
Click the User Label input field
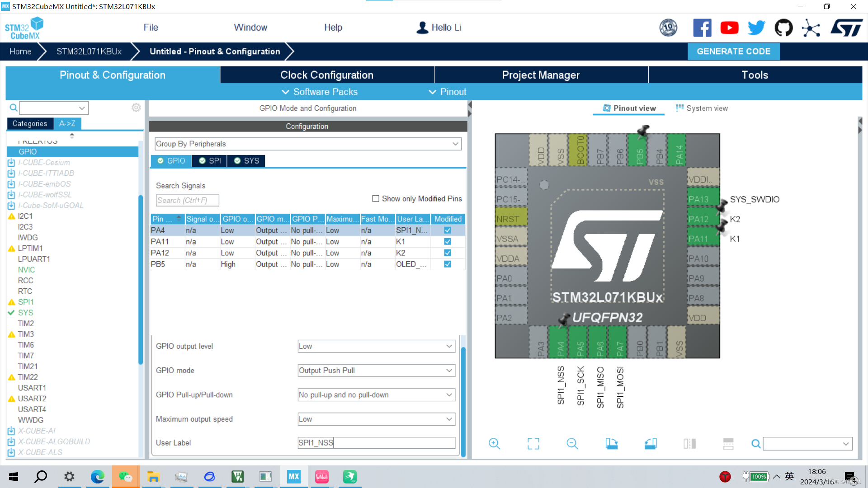point(376,443)
